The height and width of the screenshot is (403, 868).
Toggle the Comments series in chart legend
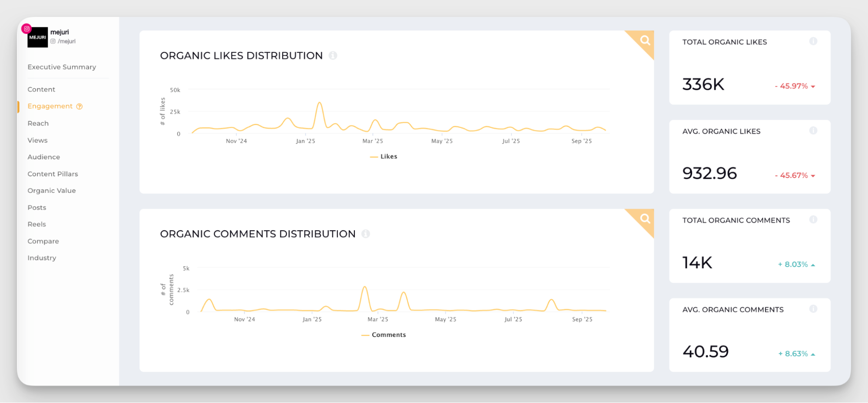(x=384, y=335)
